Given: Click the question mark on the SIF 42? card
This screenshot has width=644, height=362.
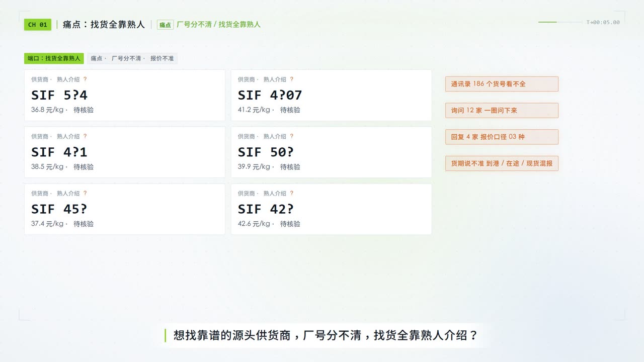Looking at the screenshot, I should click(x=292, y=193).
